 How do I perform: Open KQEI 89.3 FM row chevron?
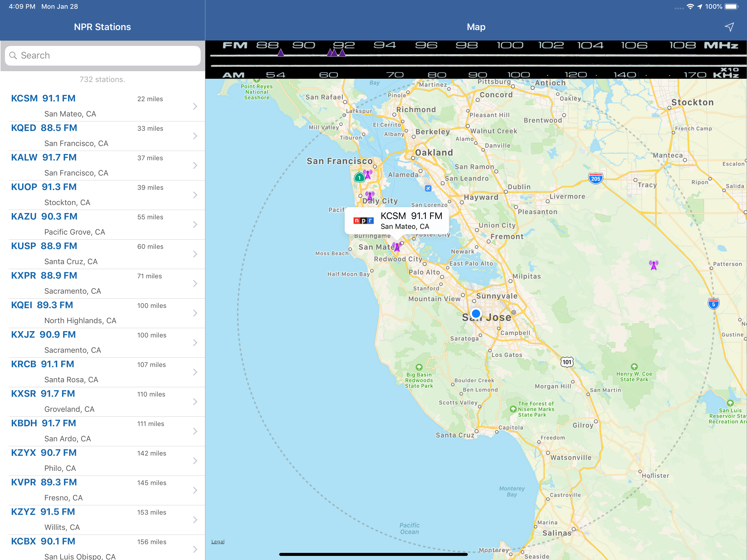(x=195, y=313)
